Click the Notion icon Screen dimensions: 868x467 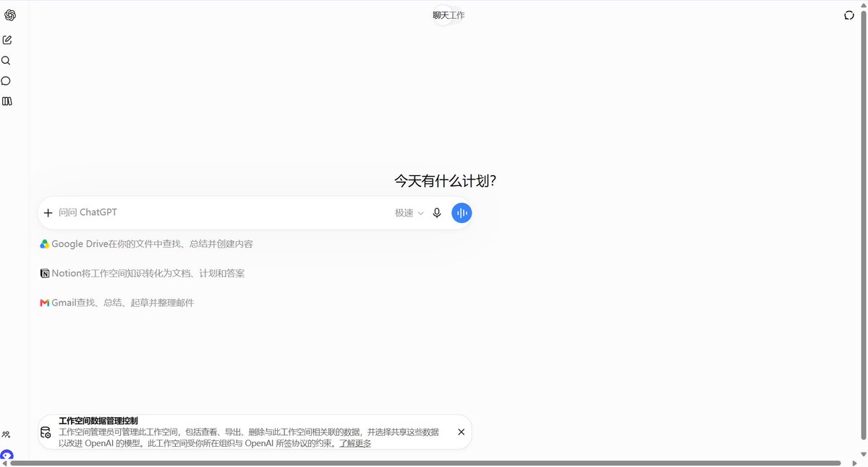pyautogui.click(x=45, y=274)
